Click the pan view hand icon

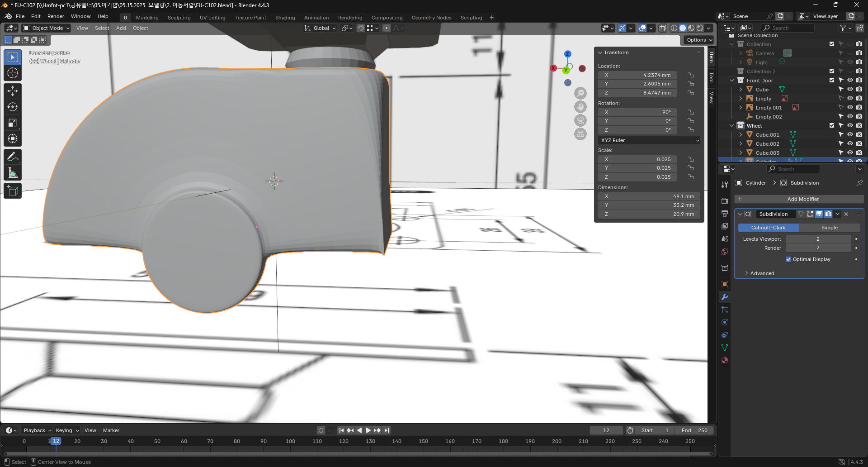click(580, 107)
